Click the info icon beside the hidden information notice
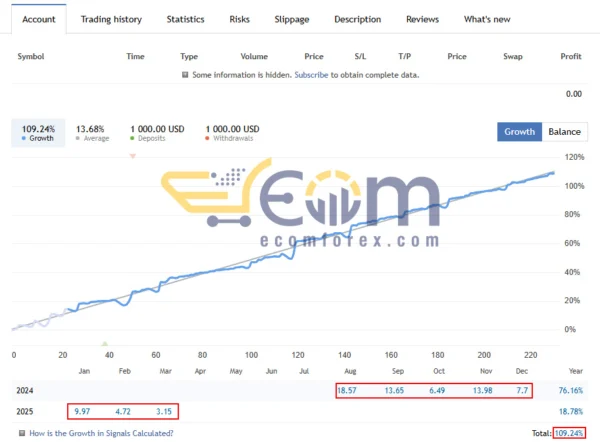600x442 pixels. [x=185, y=74]
